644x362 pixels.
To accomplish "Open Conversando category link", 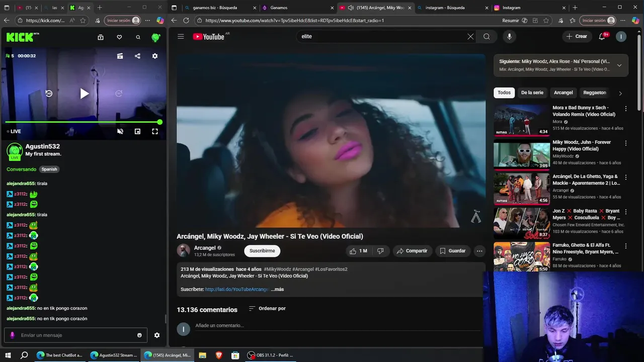I will coord(22,169).
